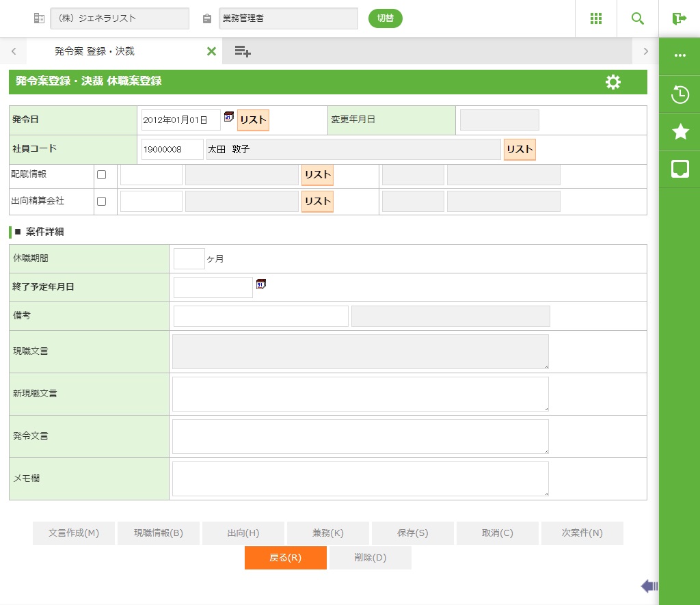700x605 pixels.
Task: Click the 休職期間 months input field
Action: tap(189, 259)
